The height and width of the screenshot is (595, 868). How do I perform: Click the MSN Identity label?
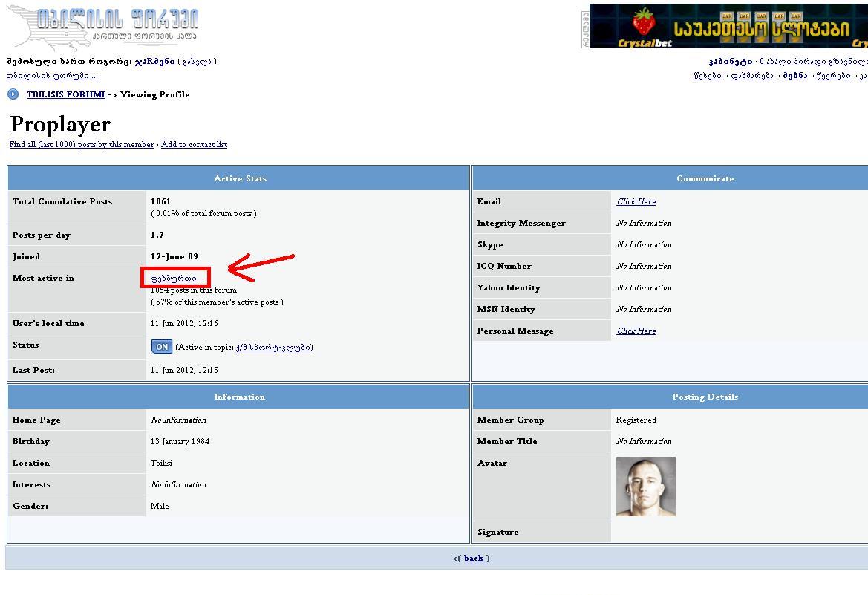tap(506, 309)
